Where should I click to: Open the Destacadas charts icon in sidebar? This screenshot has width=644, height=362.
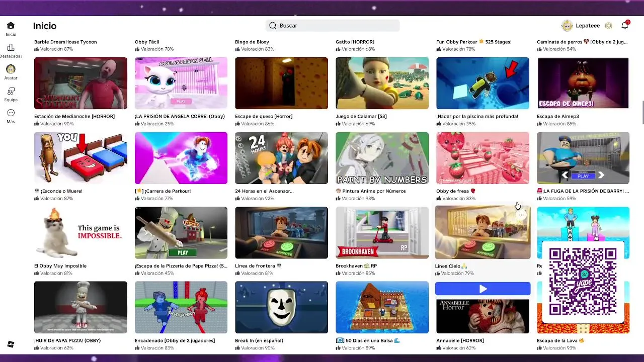(x=11, y=47)
